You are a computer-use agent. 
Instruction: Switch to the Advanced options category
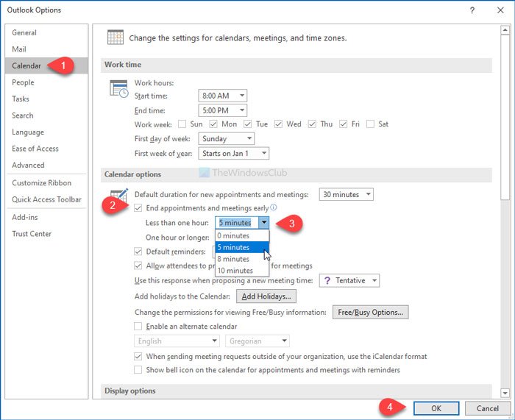click(x=28, y=165)
